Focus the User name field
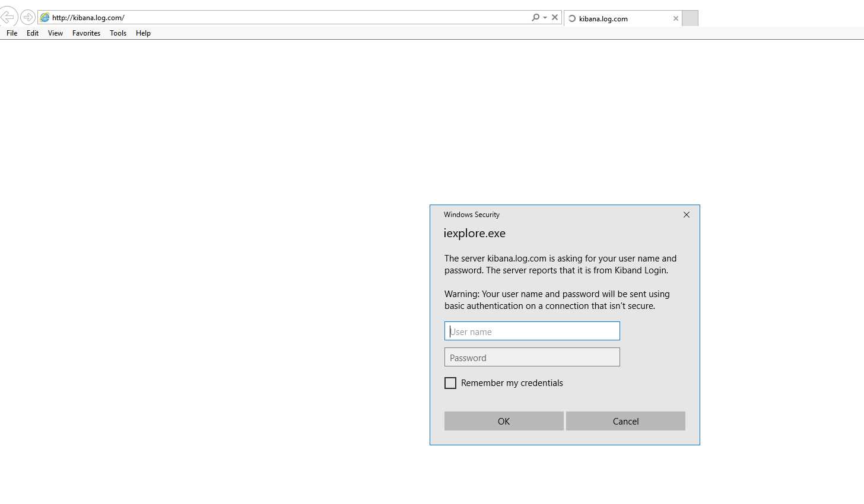The image size is (864, 504). tap(532, 331)
